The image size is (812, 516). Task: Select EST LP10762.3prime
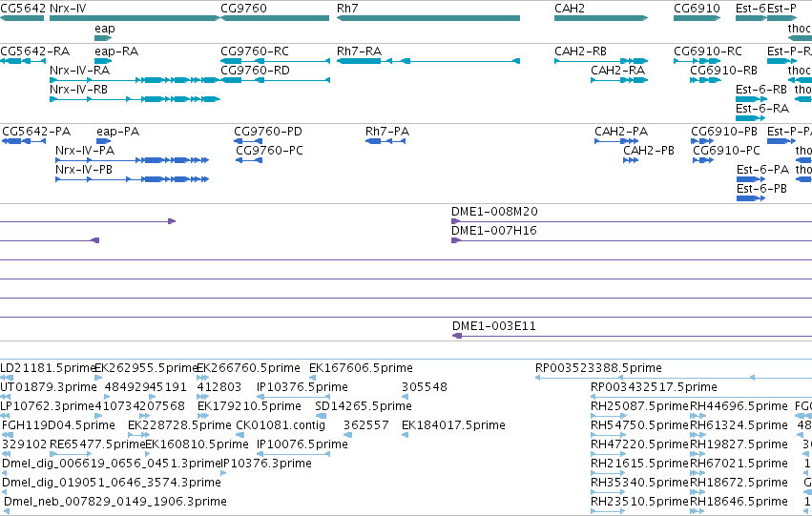[47, 406]
